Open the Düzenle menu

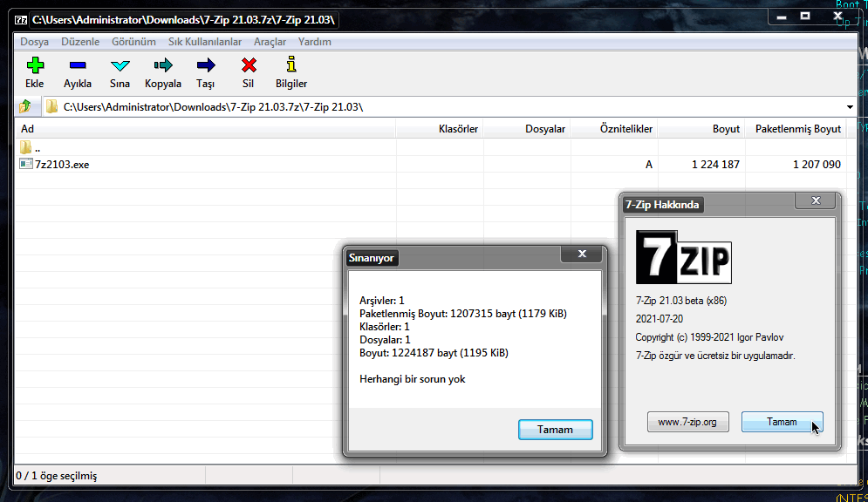pos(80,42)
